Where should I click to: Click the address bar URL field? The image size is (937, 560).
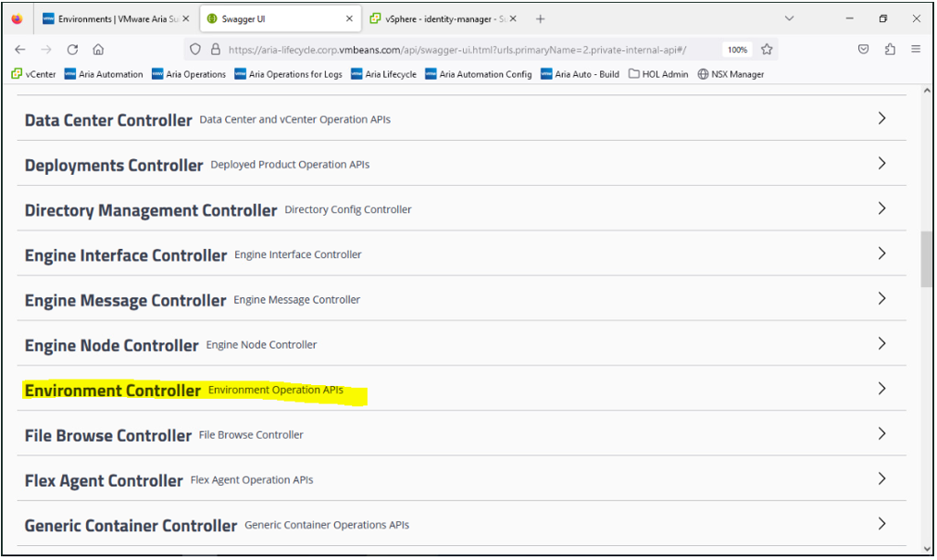pos(457,50)
